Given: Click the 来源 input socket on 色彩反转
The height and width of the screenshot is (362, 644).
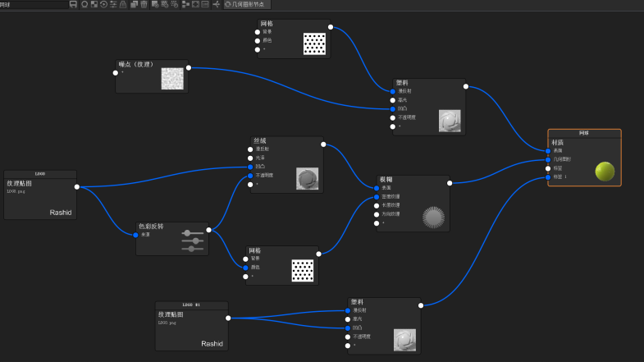Looking at the screenshot, I should point(135,235).
